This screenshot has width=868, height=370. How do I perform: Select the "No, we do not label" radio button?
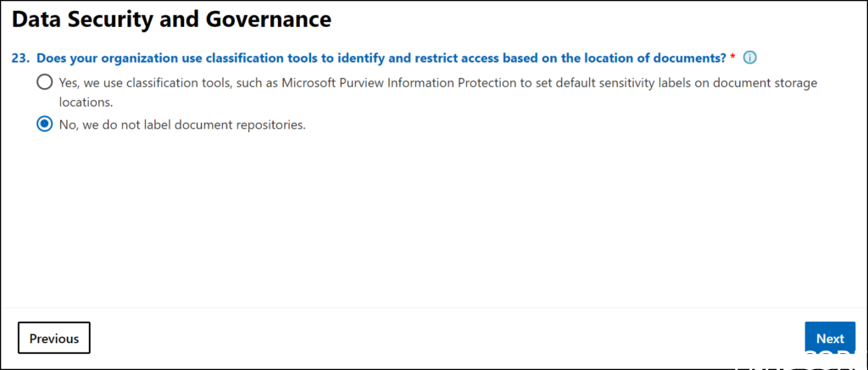click(x=43, y=124)
